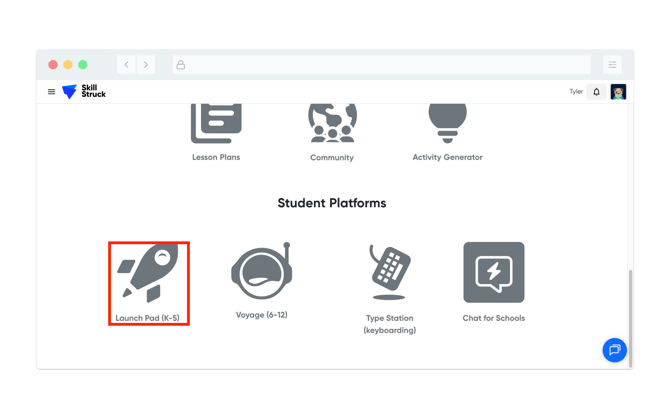The height and width of the screenshot is (418, 670).
Task: Click the Tyler username in header
Action: (576, 92)
